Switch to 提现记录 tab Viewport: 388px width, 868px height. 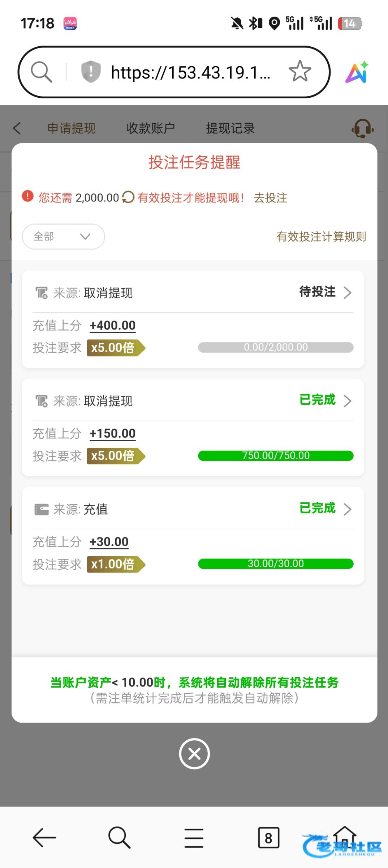click(x=230, y=128)
